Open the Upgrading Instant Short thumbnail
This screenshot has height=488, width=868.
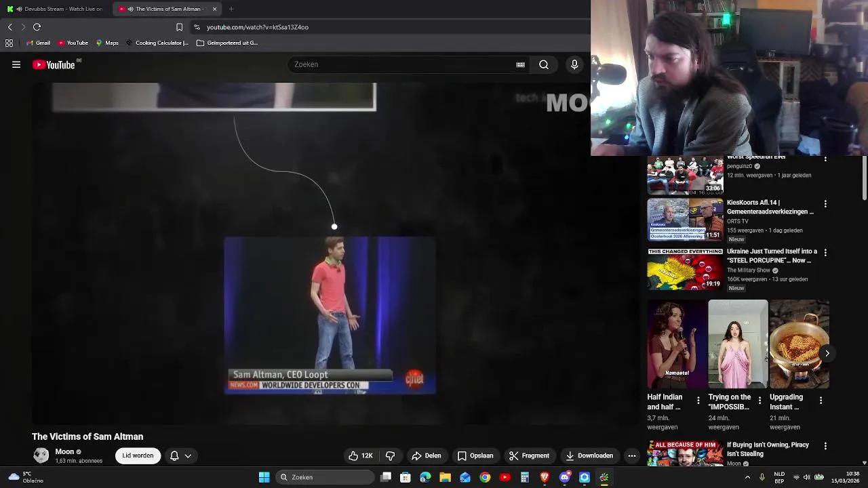799,344
